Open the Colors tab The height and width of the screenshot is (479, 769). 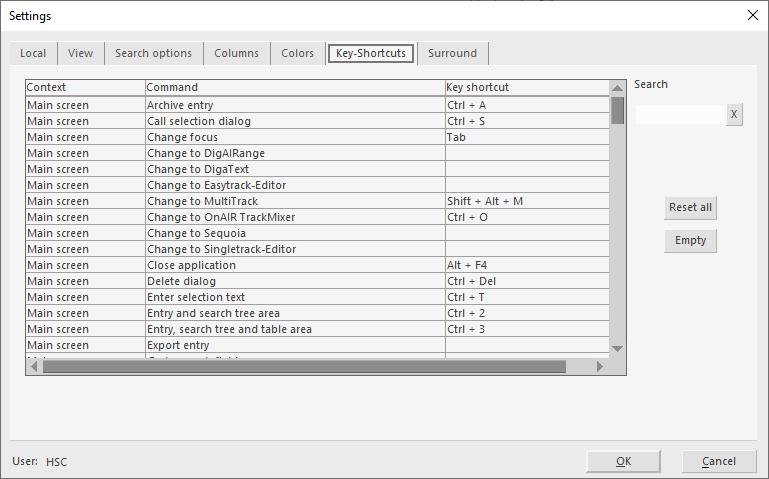(x=297, y=53)
